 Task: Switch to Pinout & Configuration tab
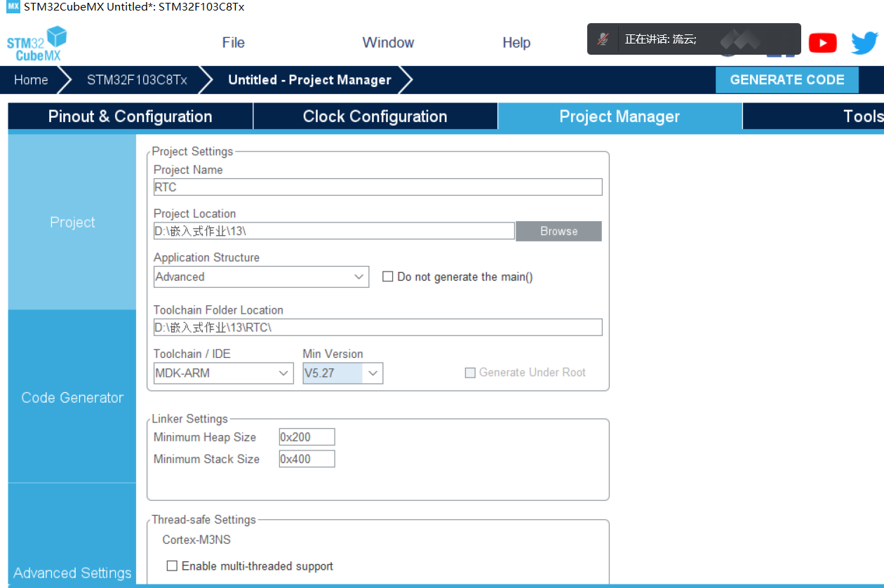coord(130,116)
